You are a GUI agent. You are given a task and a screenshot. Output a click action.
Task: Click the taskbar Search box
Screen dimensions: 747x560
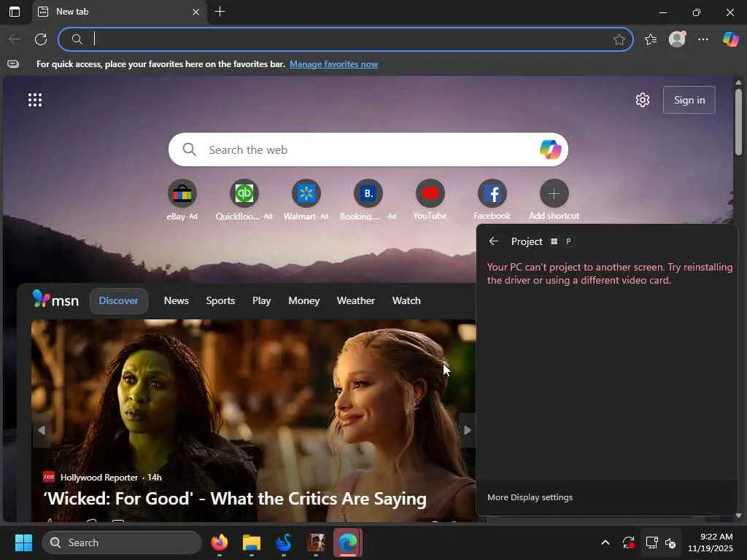122,542
